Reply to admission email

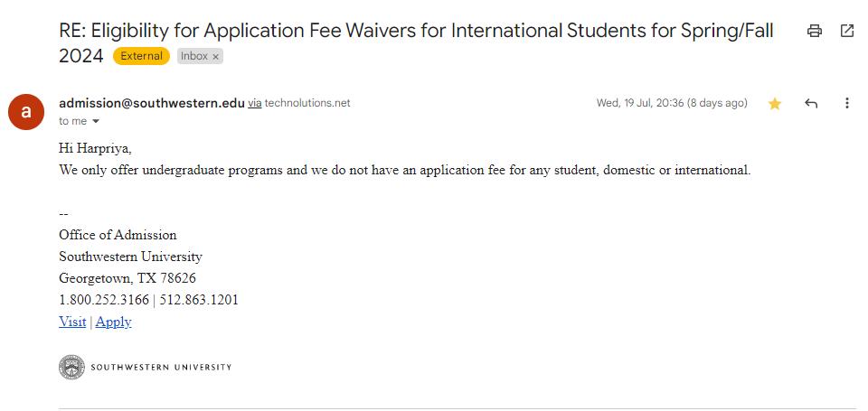click(811, 104)
